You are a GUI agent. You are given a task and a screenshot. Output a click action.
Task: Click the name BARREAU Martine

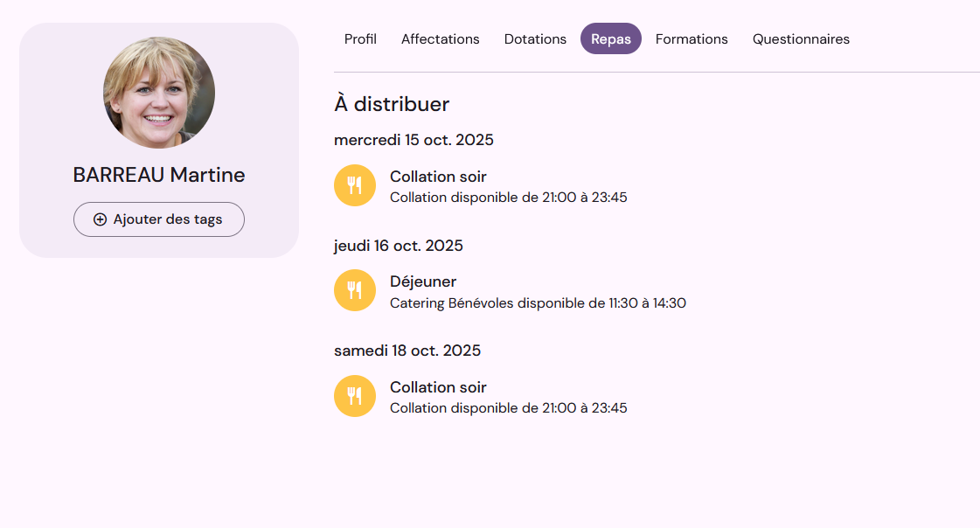point(159,175)
